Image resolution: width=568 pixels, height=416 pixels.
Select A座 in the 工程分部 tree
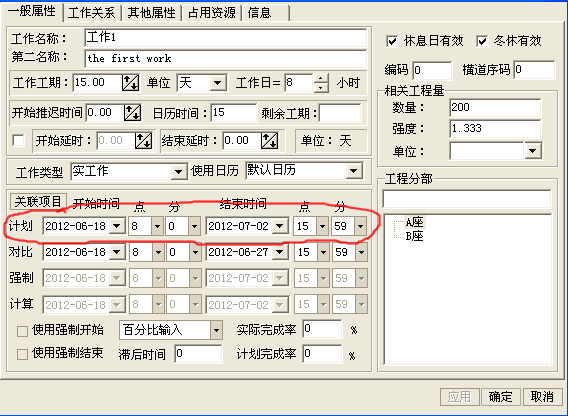pyautogui.click(x=414, y=222)
